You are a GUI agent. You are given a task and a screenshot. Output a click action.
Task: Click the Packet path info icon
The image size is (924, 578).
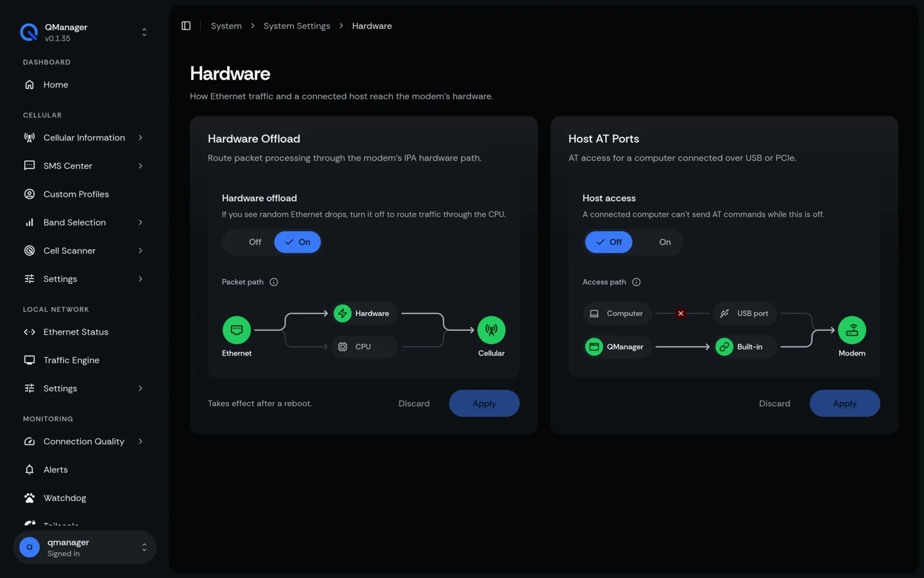point(274,282)
